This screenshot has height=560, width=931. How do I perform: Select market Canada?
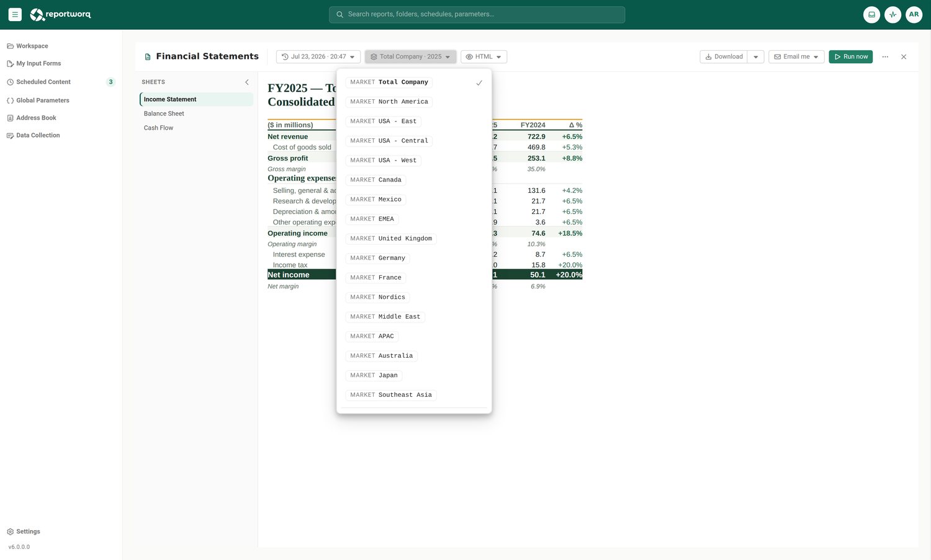click(x=414, y=180)
